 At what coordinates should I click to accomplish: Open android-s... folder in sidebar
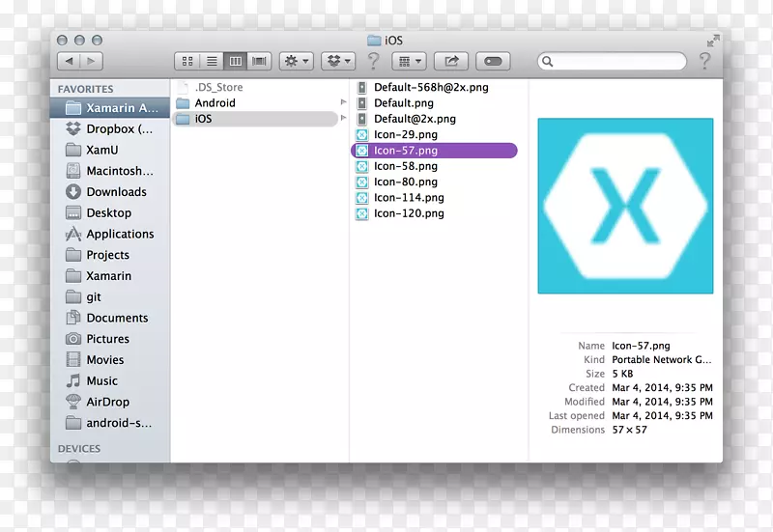pyautogui.click(x=110, y=423)
